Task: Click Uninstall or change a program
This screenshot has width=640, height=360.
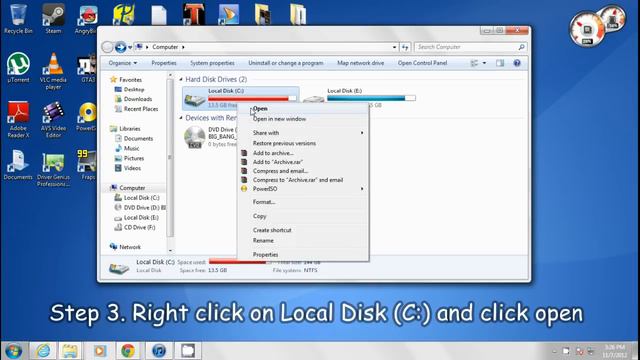Action: coord(286,63)
